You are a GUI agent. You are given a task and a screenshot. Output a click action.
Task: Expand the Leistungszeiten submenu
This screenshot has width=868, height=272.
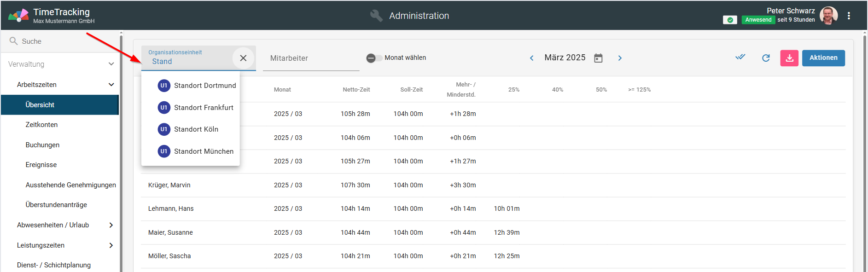[111, 245]
